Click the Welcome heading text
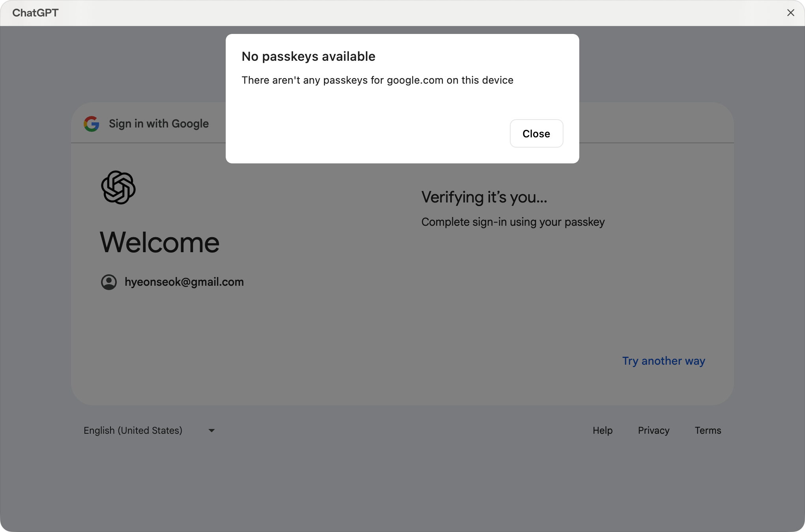The width and height of the screenshot is (805, 532). point(159,242)
